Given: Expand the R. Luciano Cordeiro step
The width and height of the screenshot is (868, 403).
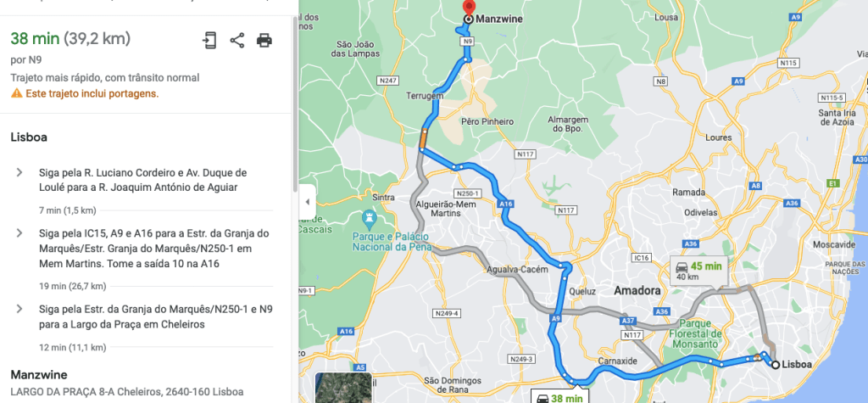Looking at the screenshot, I should (x=19, y=172).
